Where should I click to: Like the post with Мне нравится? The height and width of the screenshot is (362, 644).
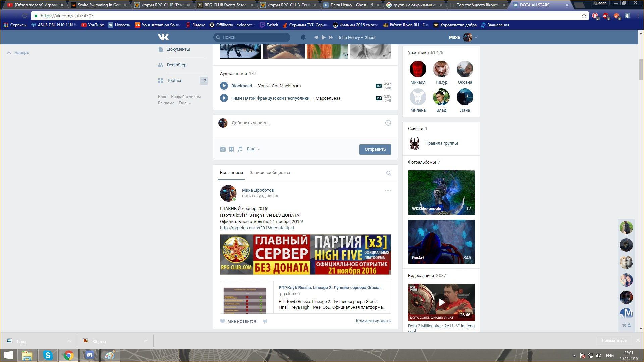(x=238, y=321)
